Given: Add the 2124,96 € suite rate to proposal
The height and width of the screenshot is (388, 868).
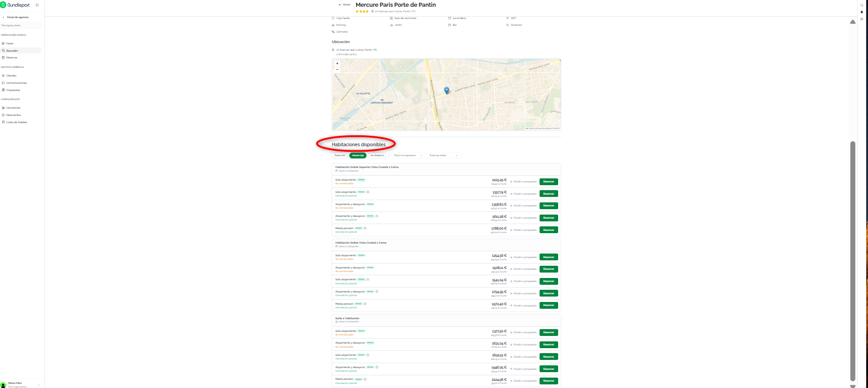Looking at the screenshot, I should [523, 381].
